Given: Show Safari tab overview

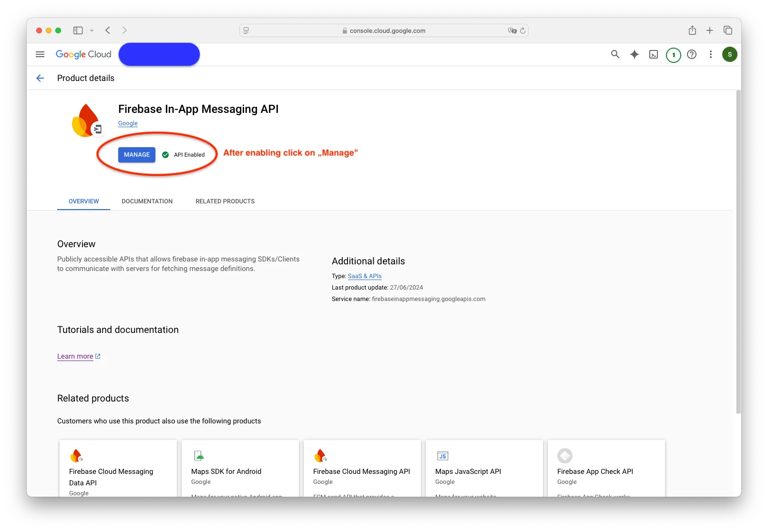Looking at the screenshot, I should [728, 30].
